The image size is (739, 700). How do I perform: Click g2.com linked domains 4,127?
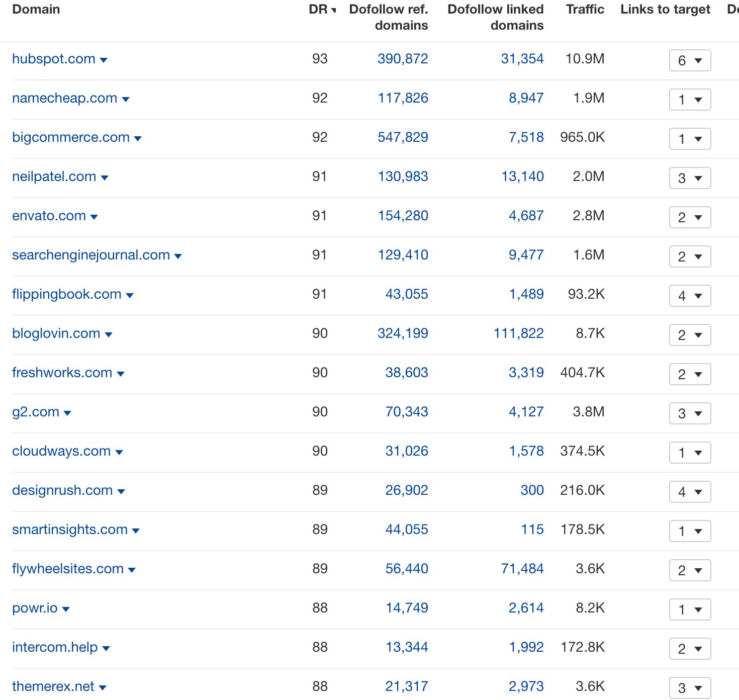pos(526,412)
